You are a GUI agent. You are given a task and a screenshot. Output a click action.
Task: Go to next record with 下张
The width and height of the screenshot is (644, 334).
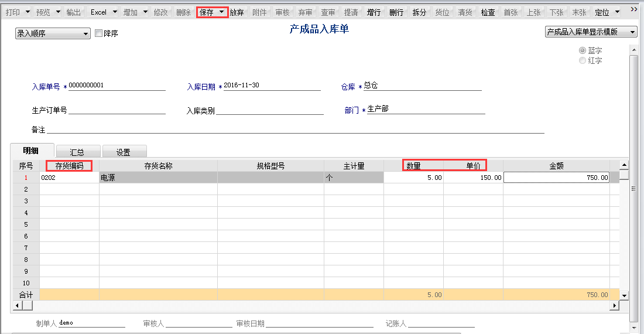click(x=557, y=12)
